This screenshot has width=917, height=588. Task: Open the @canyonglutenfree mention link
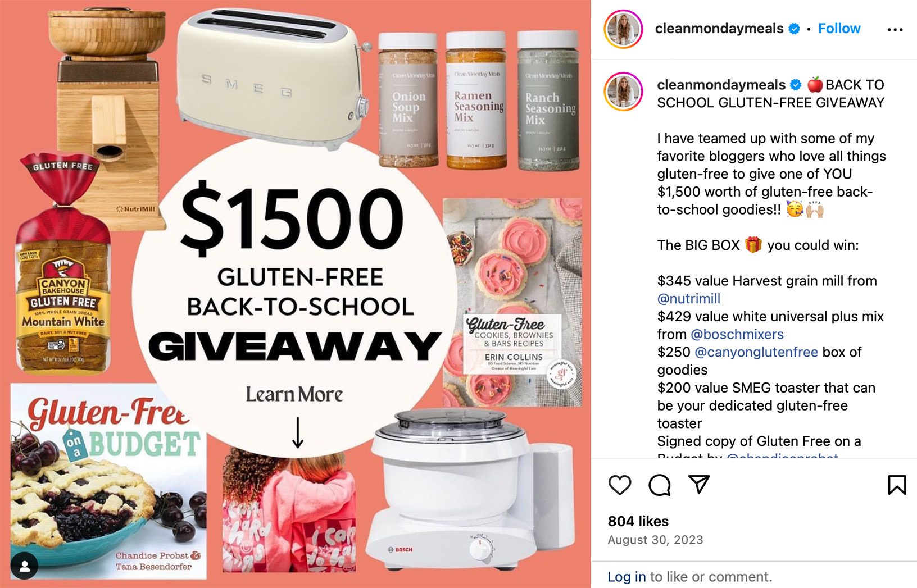click(x=756, y=352)
